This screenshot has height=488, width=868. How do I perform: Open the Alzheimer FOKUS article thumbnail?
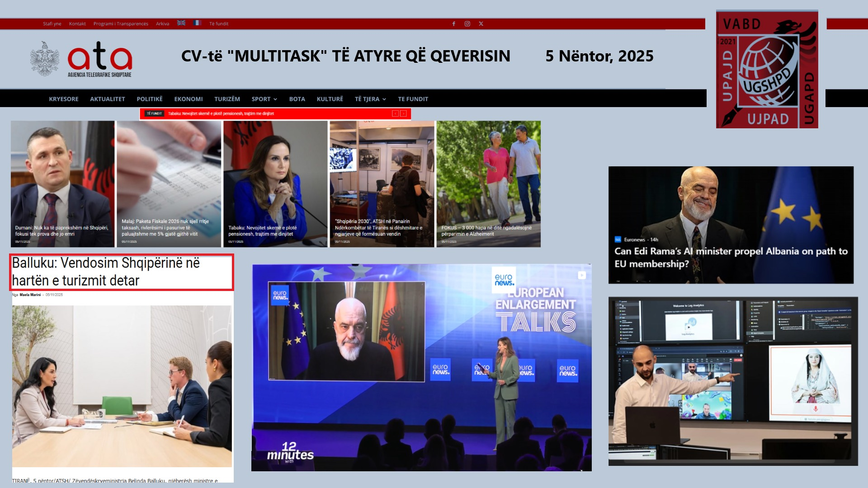pos(488,184)
